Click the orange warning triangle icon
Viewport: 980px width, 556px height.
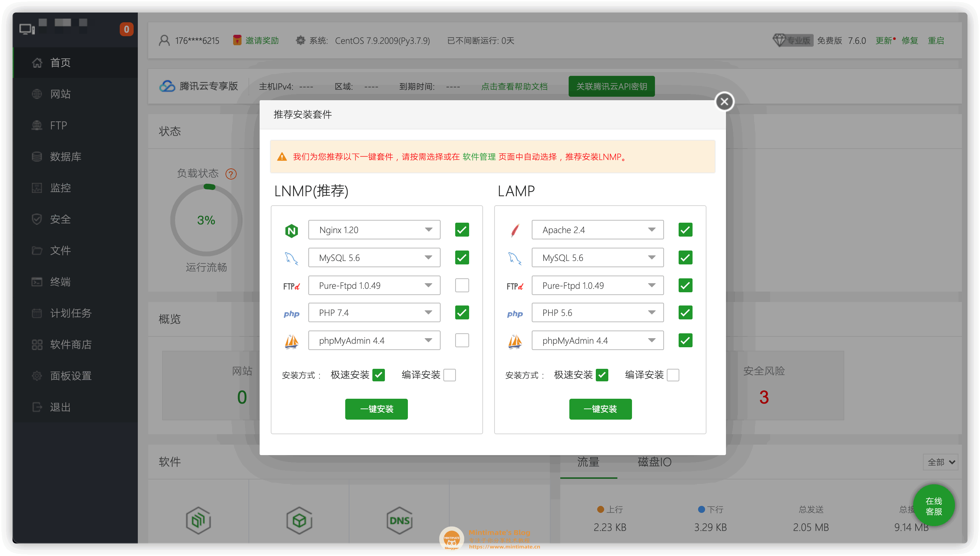coord(282,157)
